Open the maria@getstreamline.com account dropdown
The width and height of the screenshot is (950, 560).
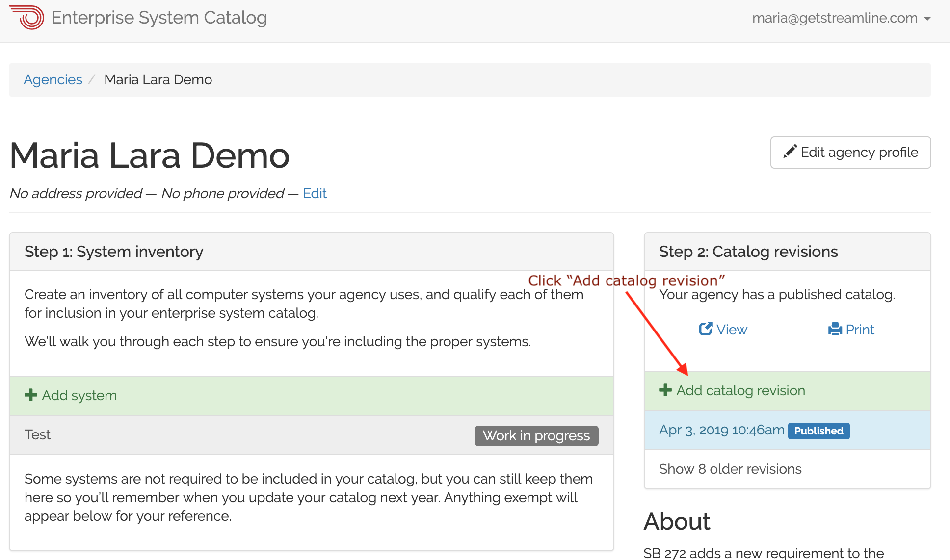(841, 18)
